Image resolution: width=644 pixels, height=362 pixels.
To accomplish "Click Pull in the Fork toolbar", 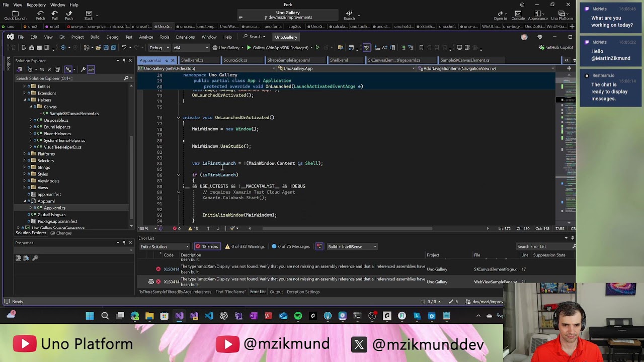I will pos(54,15).
